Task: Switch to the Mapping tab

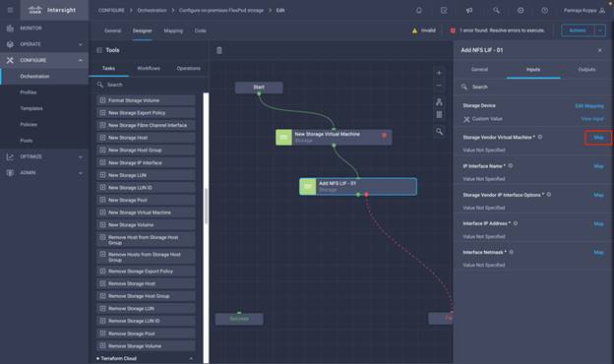Action: [173, 30]
